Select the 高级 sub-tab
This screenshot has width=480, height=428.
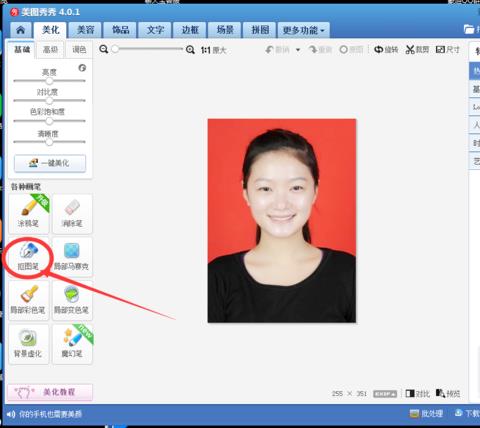coord(51,50)
